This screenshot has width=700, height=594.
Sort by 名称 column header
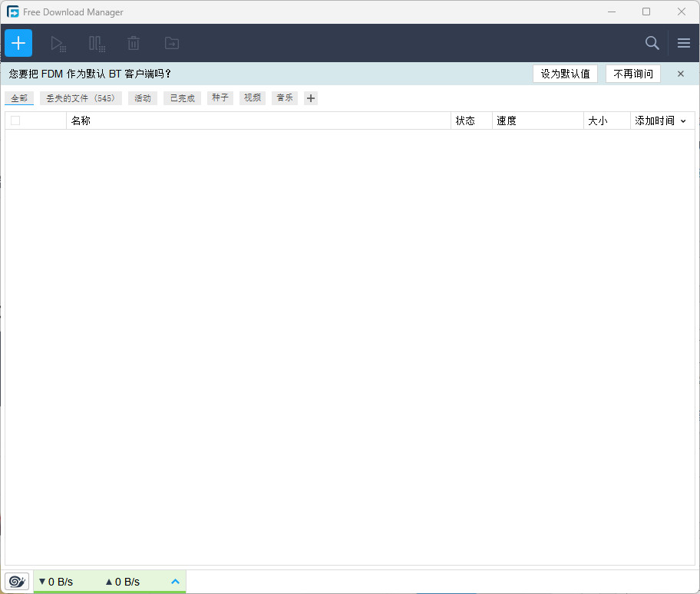coord(259,120)
